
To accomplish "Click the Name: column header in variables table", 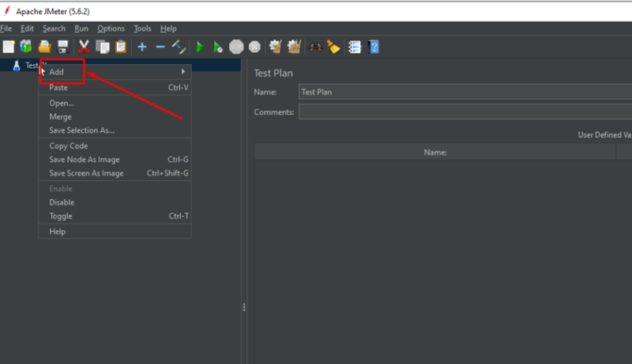I will click(435, 152).
